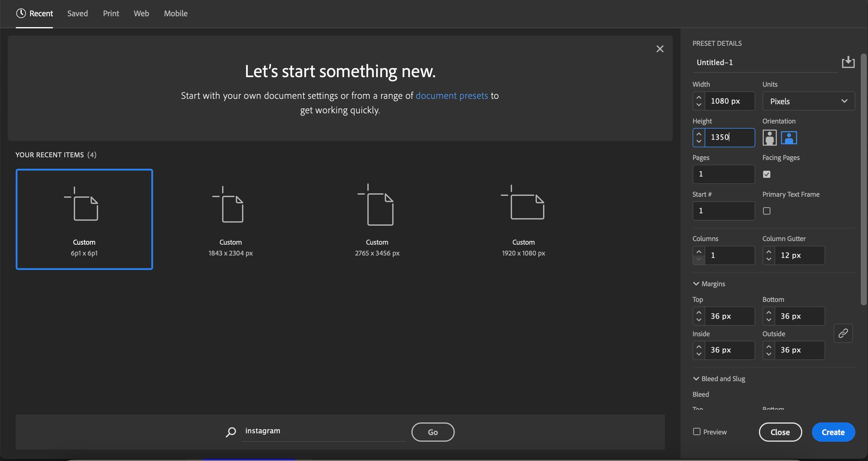The width and height of the screenshot is (868, 461).
Task: Click the link icon to sync margin values
Action: coord(843,333)
